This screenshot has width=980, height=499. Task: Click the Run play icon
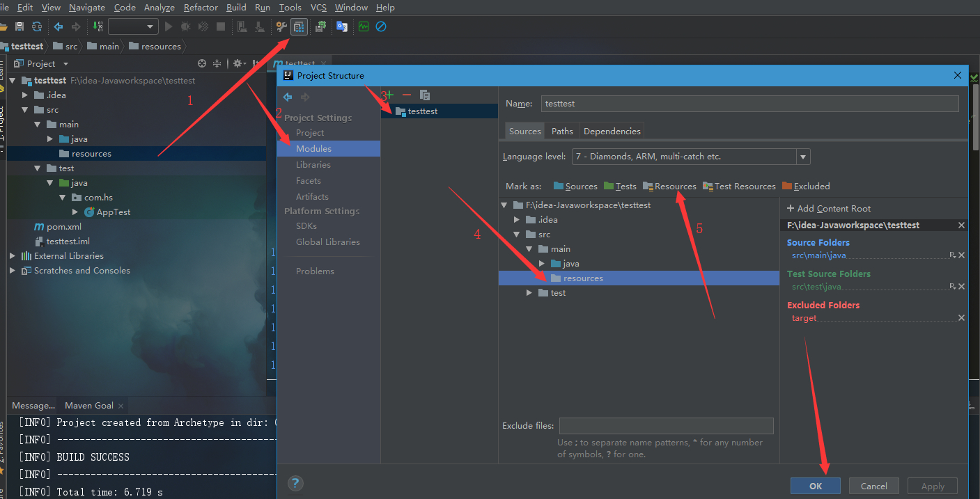point(168,26)
